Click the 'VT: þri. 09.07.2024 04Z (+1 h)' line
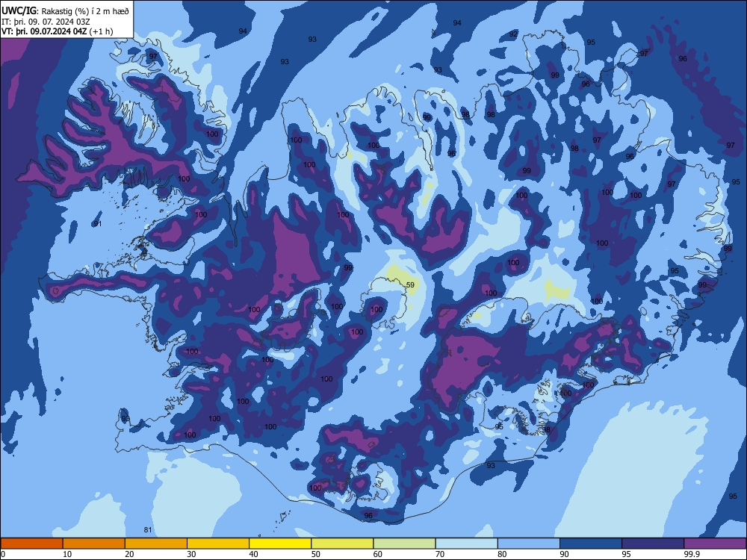This screenshot has width=747, height=560. pos(58,31)
